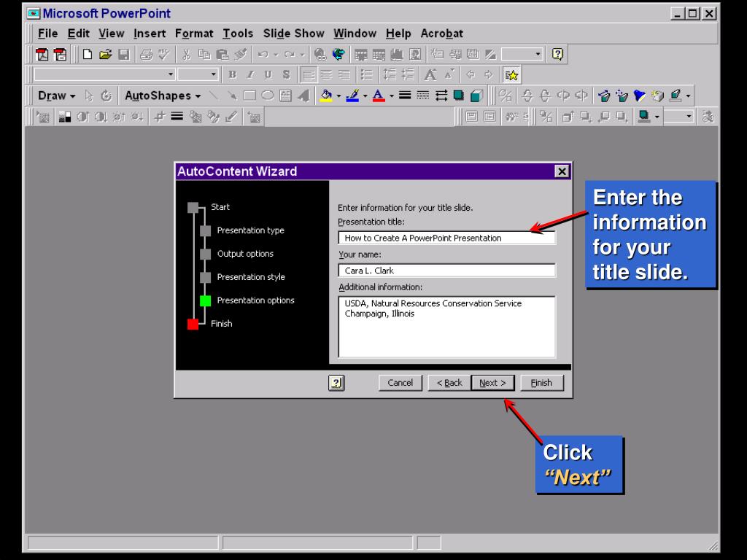Expand the Line Color dropdown arrow
Image resolution: width=747 pixels, height=560 pixels.
coord(365,96)
